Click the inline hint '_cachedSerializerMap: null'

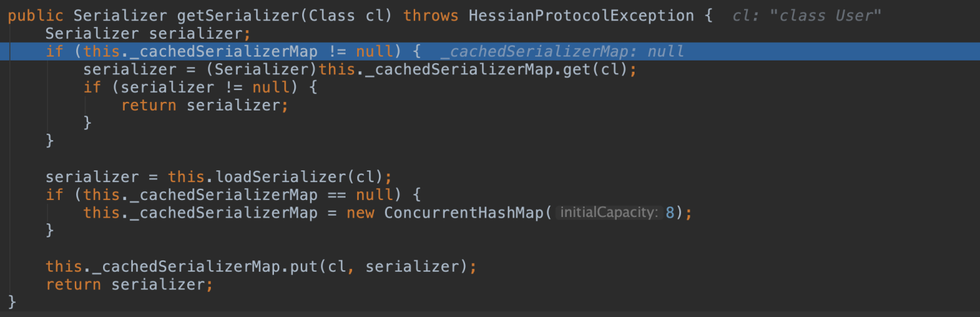tap(562, 51)
